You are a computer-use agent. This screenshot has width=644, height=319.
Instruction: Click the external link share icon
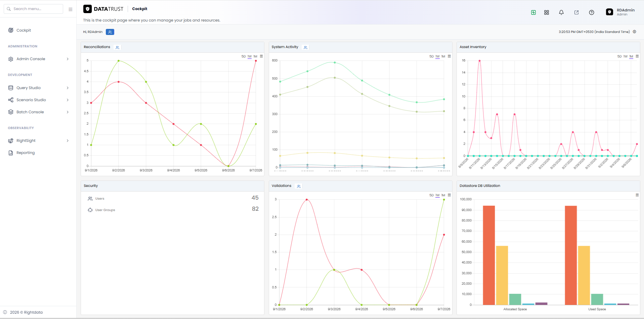(x=576, y=12)
